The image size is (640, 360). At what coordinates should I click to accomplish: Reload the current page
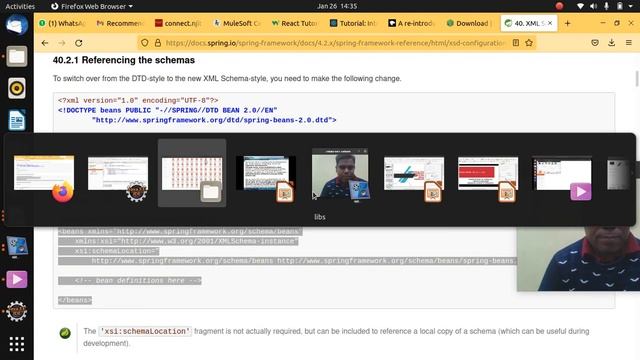[x=79, y=43]
